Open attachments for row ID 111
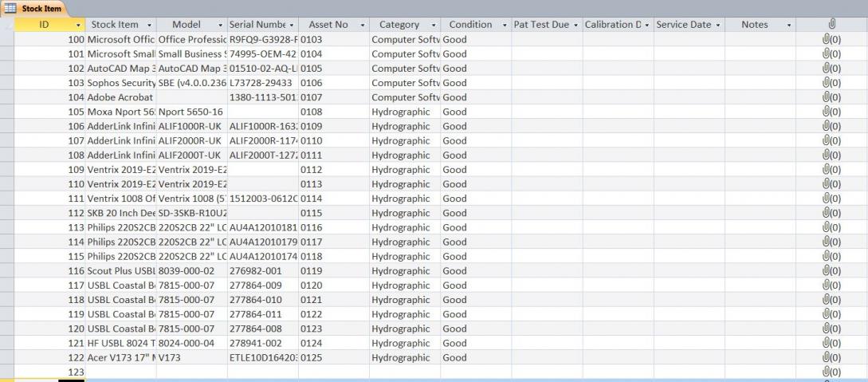 pos(831,199)
